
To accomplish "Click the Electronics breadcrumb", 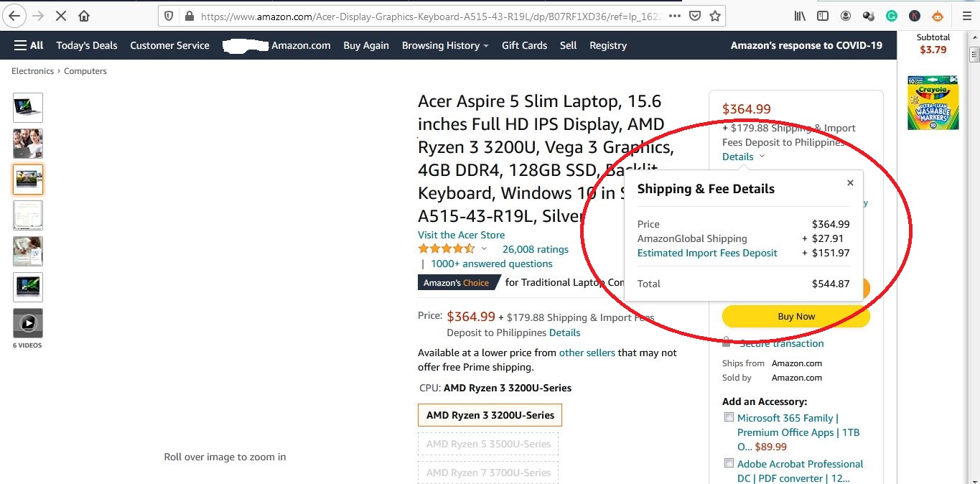I will coord(32,71).
